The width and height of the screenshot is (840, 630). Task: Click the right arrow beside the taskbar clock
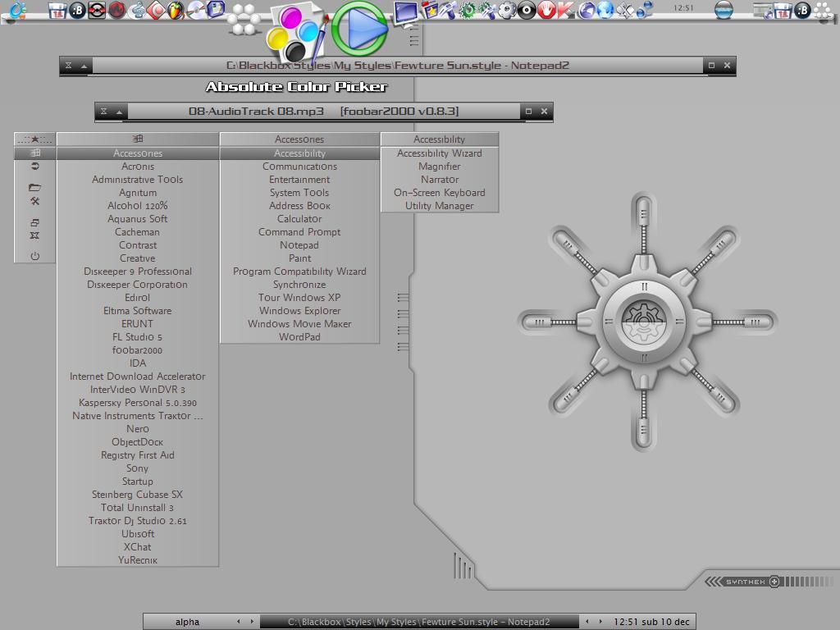[600, 622]
